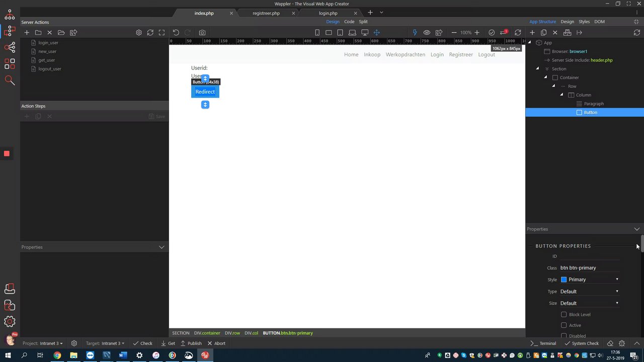Open the Target Intranet 3 dropdown

(105, 343)
